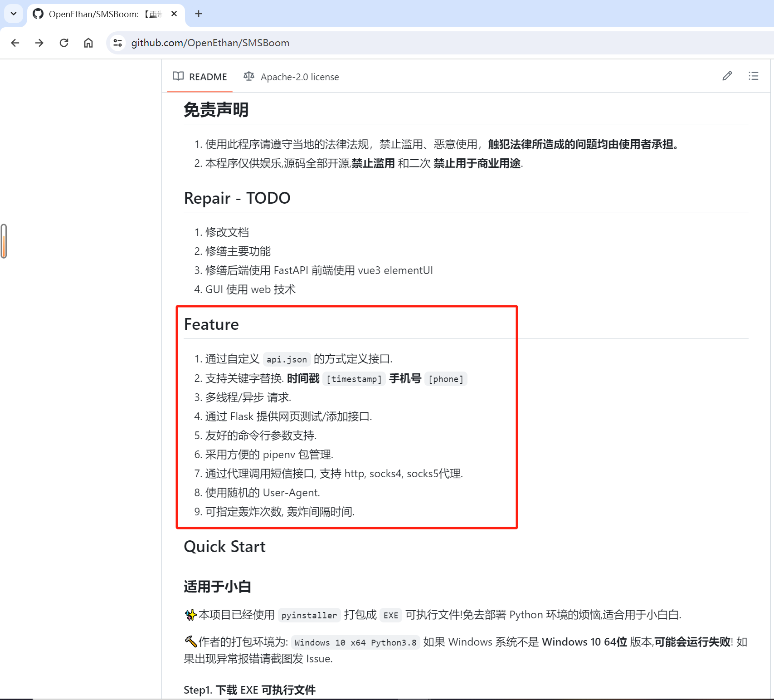The height and width of the screenshot is (700, 774).
Task: Select the Feature heading
Action: pyautogui.click(x=211, y=324)
